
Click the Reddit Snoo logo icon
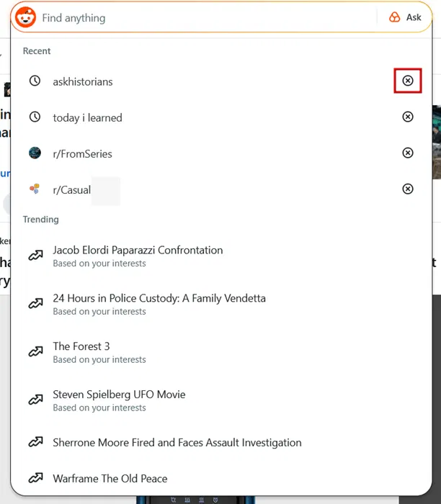click(x=26, y=17)
